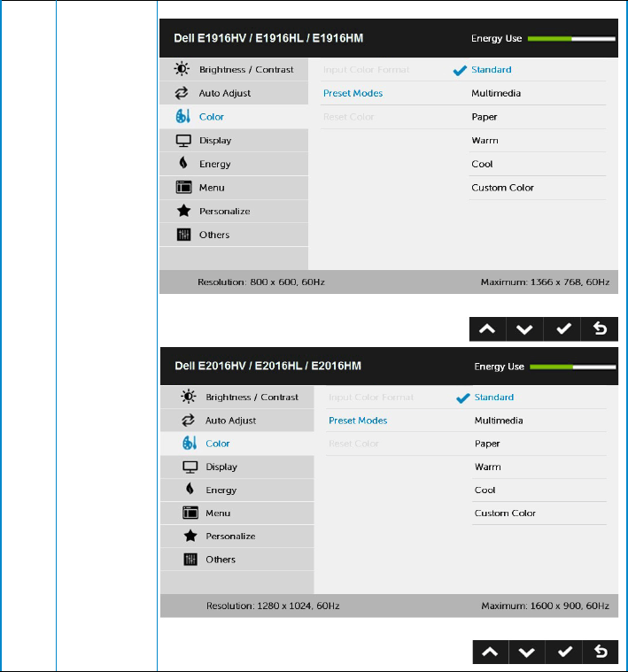Select Multimedia preset in E2016 menu
The image size is (628, 672).
(499, 421)
